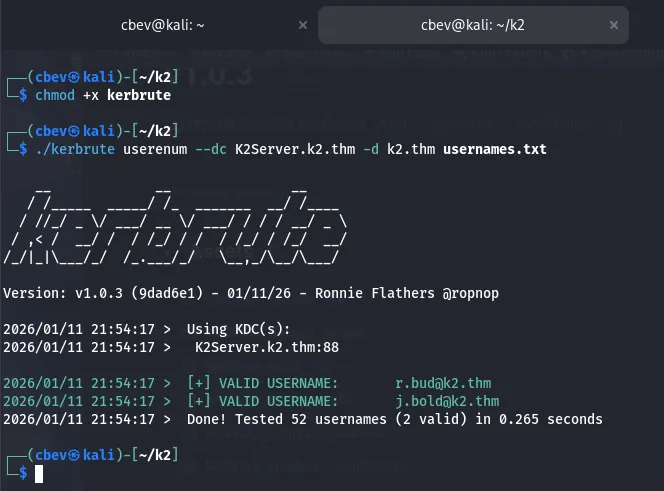Click the usernames.txt argument

(494, 149)
